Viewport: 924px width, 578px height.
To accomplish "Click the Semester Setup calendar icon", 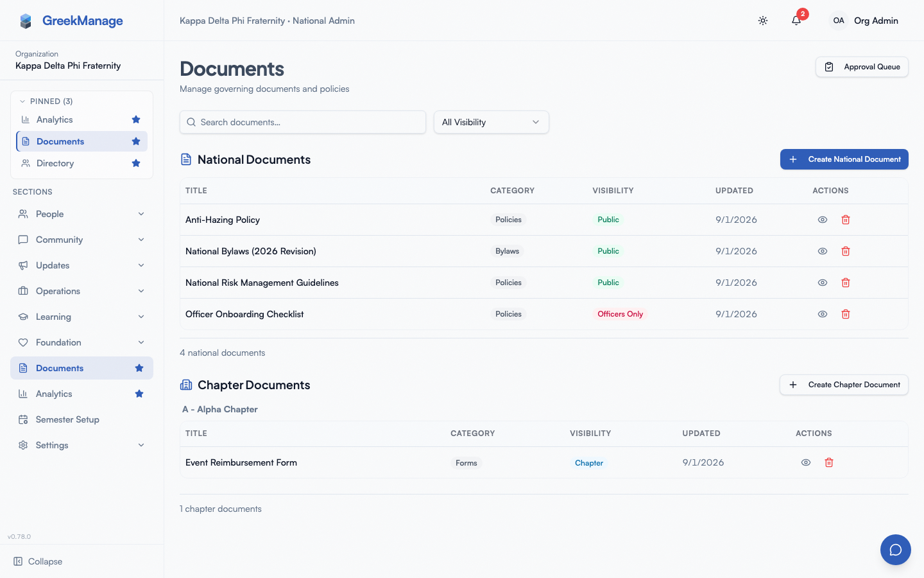I will (23, 419).
